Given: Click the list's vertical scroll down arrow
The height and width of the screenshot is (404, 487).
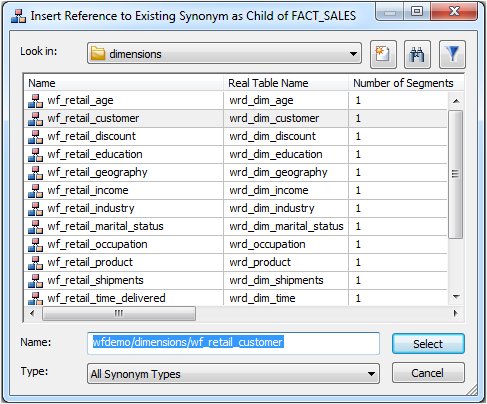Looking at the screenshot, I should click(456, 297).
